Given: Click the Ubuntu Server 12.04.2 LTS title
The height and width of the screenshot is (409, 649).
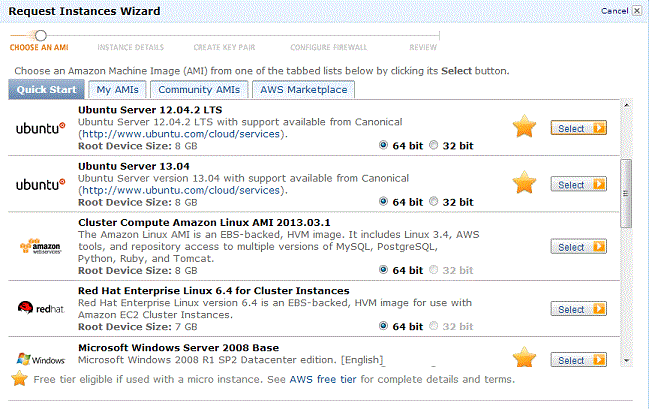Looking at the screenshot, I should [x=150, y=110].
